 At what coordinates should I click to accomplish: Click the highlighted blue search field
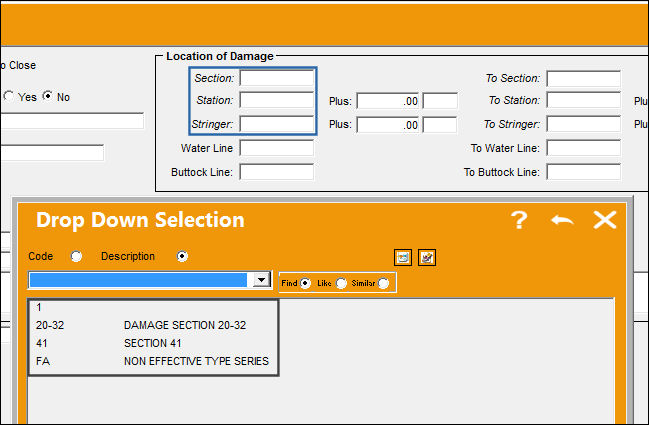[x=138, y=280]
